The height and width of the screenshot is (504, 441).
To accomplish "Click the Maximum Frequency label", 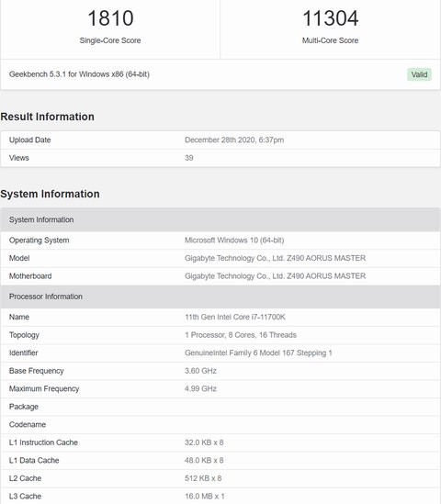I will pyautogui.click(x=44, y=389).
